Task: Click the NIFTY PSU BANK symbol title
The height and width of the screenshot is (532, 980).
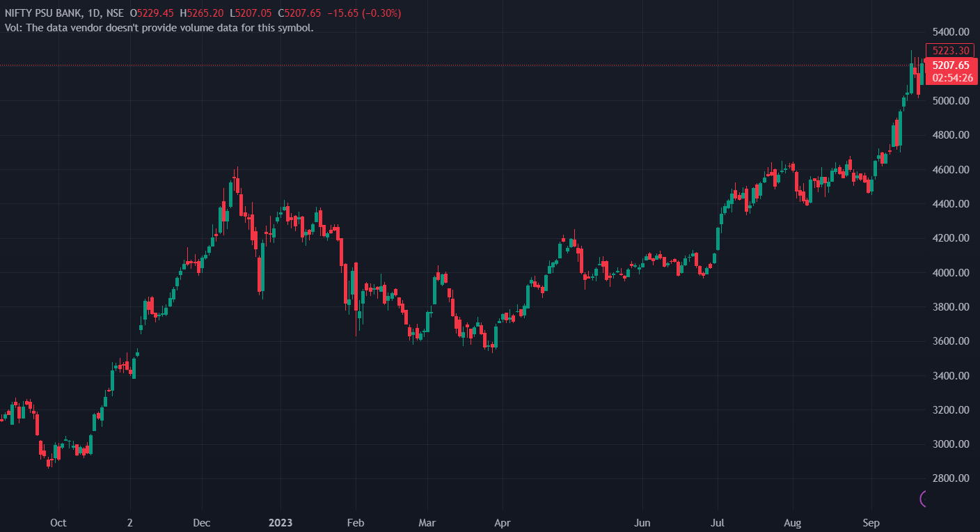Action: [42, 13]
